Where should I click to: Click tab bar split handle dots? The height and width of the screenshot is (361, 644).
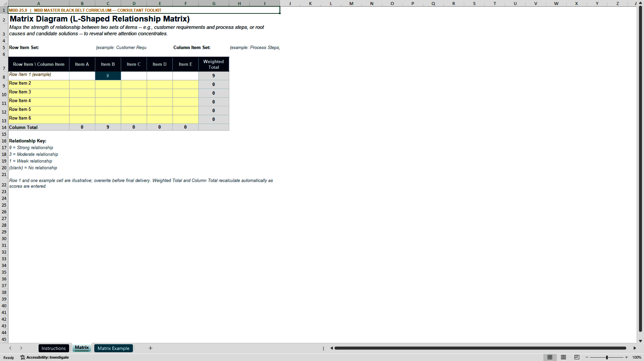(323, 349)
